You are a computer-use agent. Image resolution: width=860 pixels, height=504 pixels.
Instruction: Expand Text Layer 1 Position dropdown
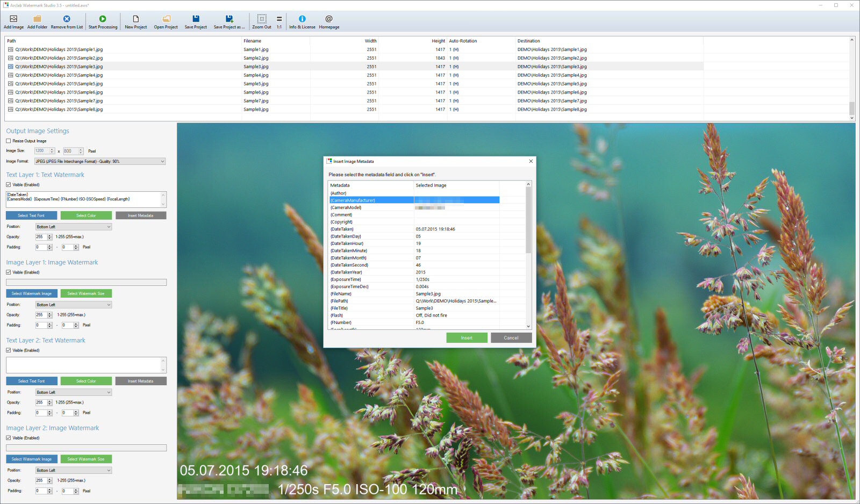click(x=74, y=227)
